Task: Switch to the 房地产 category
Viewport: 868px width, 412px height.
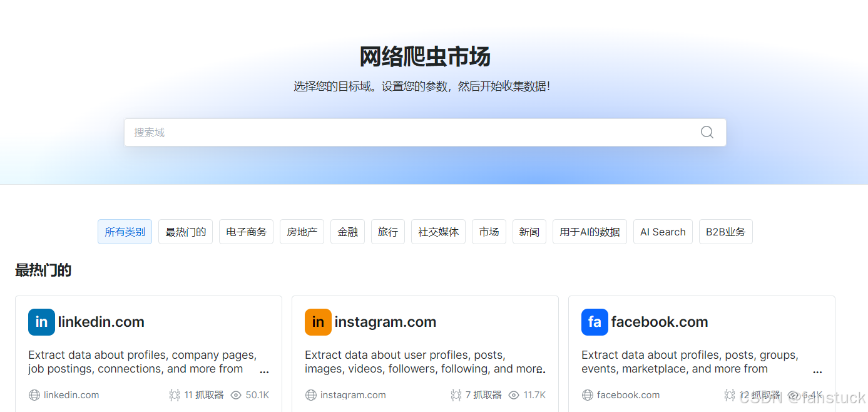Action: tap(302, 232)
